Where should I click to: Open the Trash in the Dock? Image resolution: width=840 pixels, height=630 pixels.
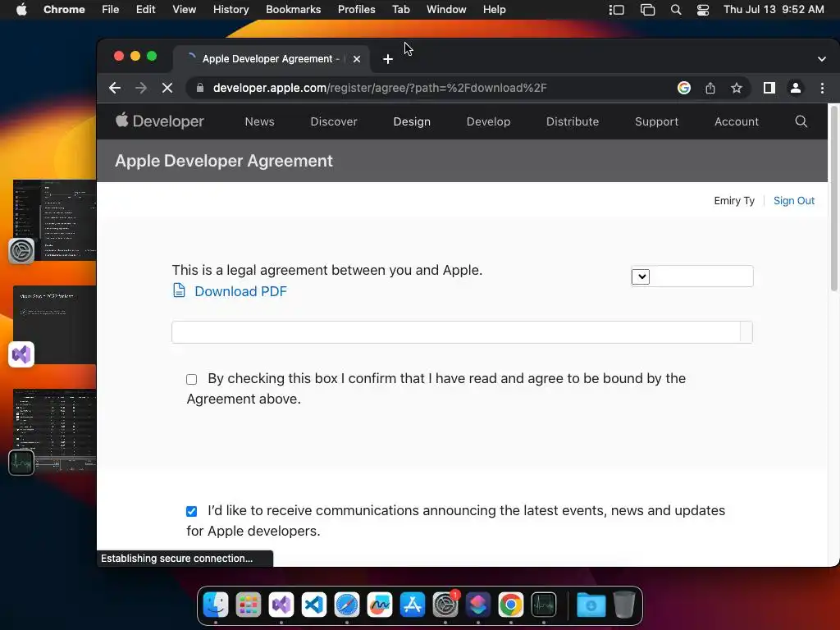point(623,605)
